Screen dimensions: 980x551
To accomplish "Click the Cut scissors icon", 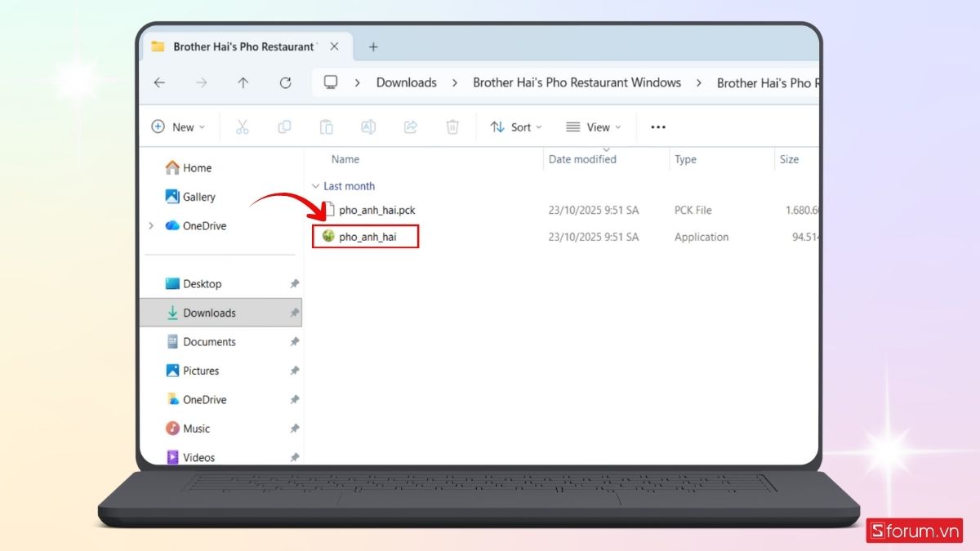I will 243,127.
